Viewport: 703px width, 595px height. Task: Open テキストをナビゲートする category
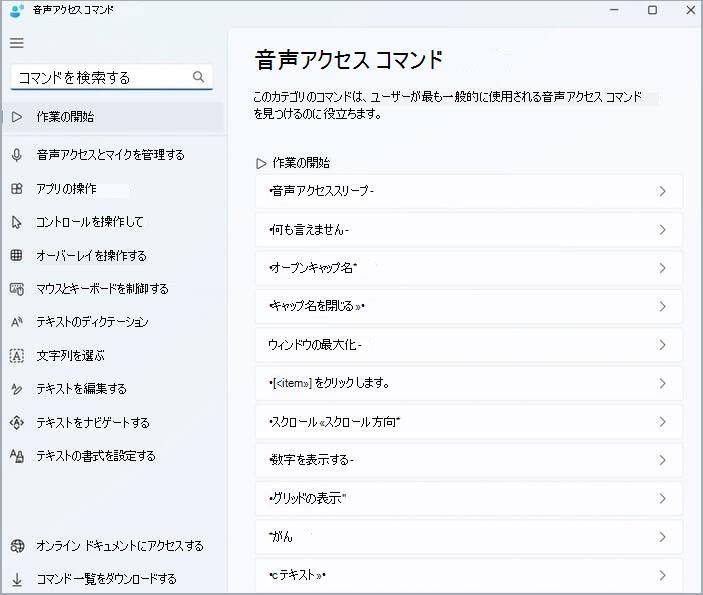113,422
